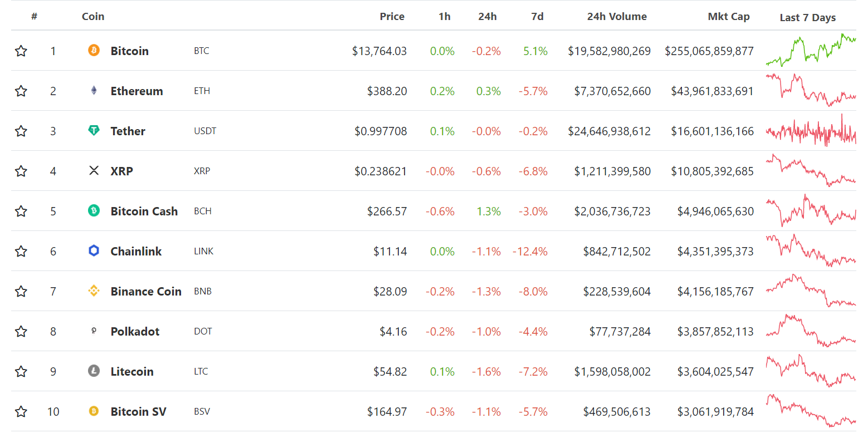Screen dimensions: 868x433
Task: Sort table by Coin column header
Action: pyautogui.click(x=93, y=17)
